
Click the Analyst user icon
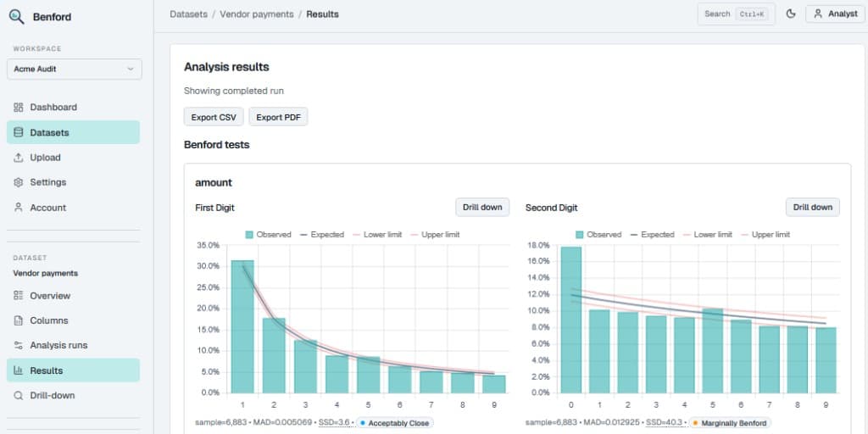click(x=818, y=14)
